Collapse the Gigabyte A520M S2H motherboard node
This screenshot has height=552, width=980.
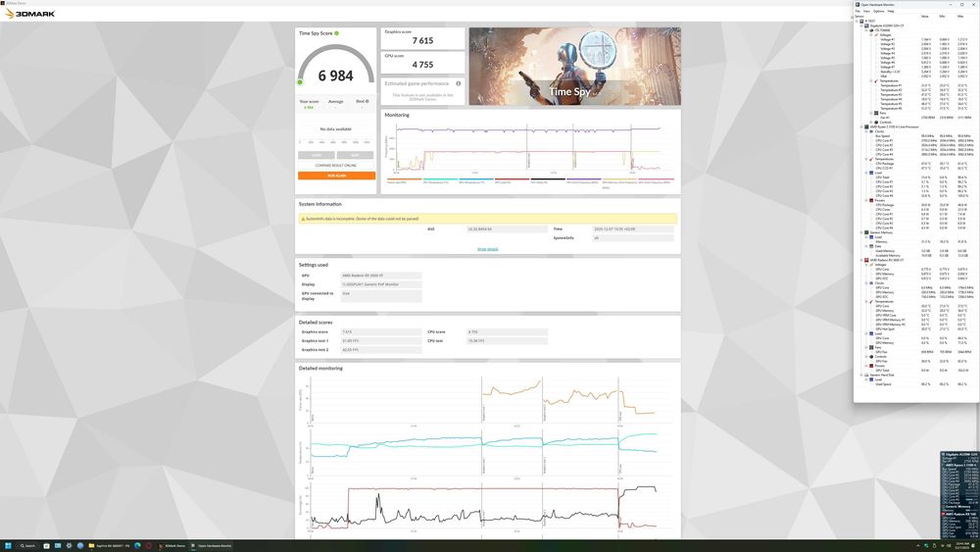tap(861, 25)
